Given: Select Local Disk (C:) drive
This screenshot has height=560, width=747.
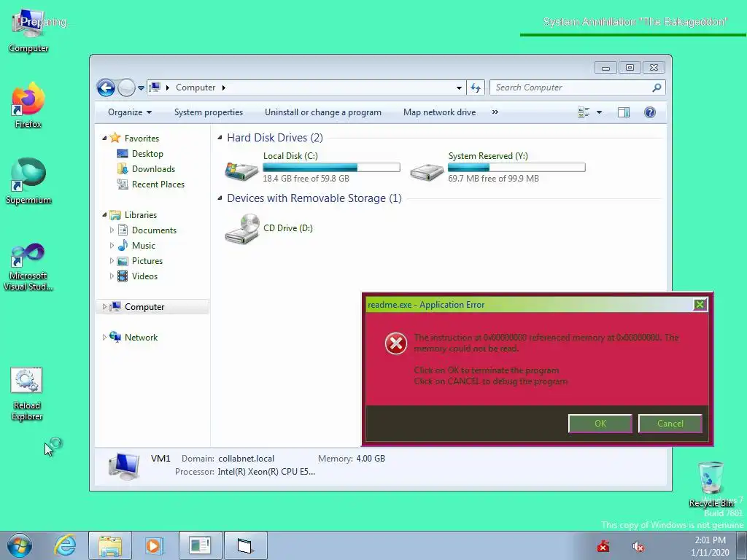Looking at the screenshot, I should pos(312,168).
